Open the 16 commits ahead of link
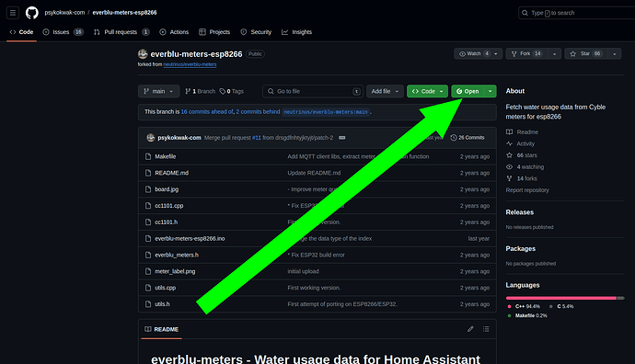Viewport: 635px width, 364px height. pyautogui.click(x=207, y=111)
